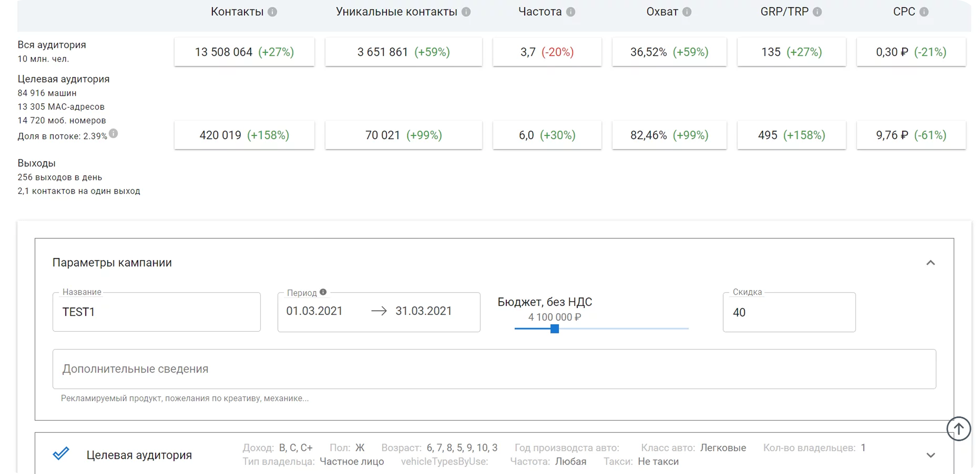Click the Целевая аудитория section title
The height and width of the screenshot is (474, 980).
pos(139,455)
